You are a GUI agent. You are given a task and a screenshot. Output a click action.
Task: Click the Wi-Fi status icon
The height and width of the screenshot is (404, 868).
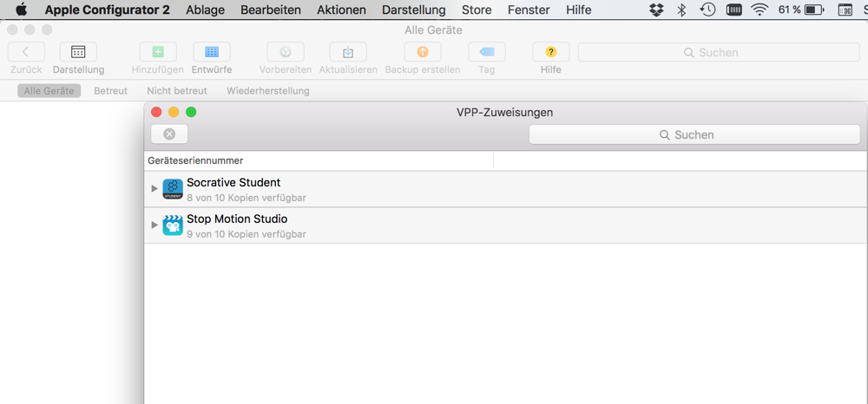pos(759,10)
